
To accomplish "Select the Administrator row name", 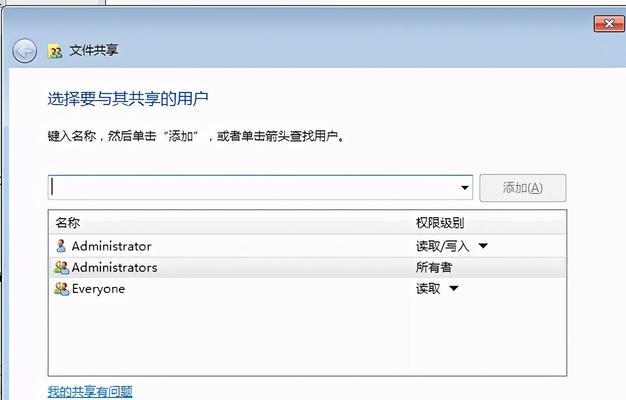I will coord(111,246).
